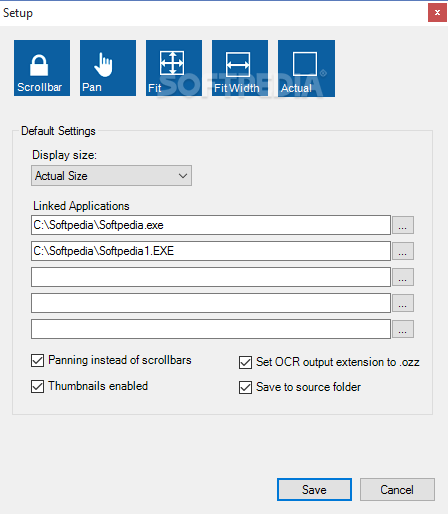Select the Actual size icon tile
The height and width of the screenshot is (514, 448).
tap(306, 68)
